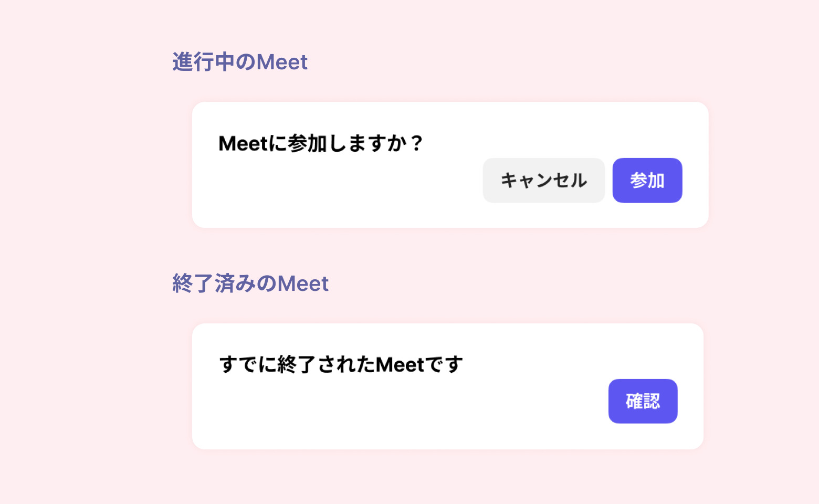Click the notice text in the ended Meet card

[341, 364]
